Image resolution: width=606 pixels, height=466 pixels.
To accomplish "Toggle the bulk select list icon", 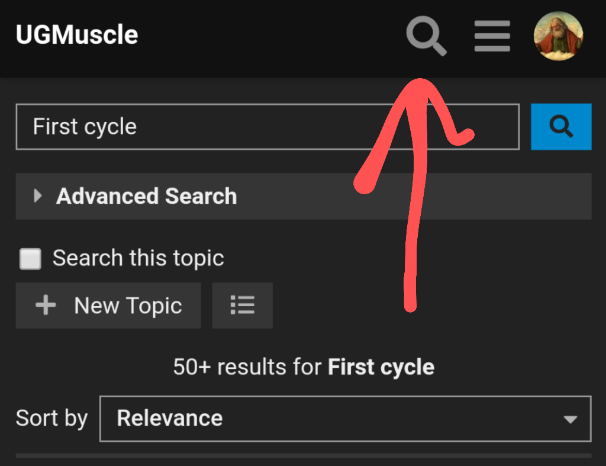I will tap(242, 306).
